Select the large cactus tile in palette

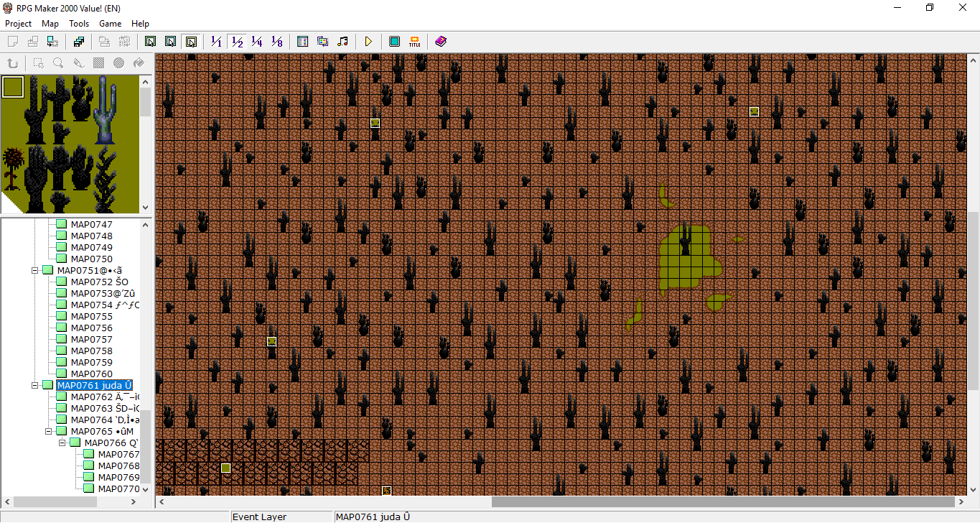[x=107, y=109]
